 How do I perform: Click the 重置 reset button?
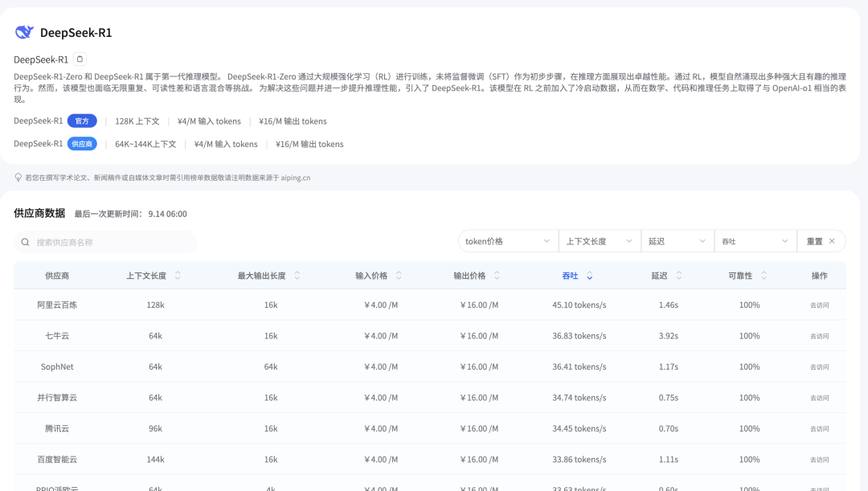821,241
